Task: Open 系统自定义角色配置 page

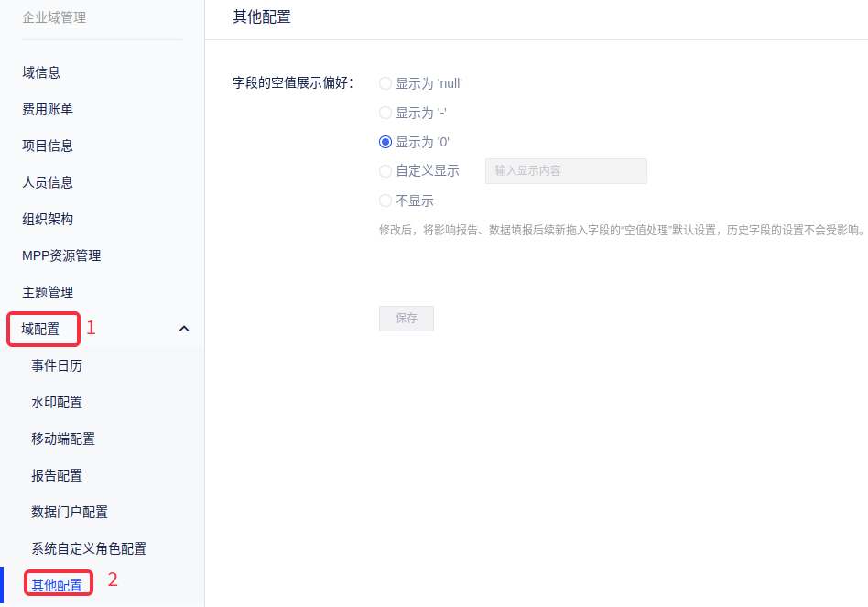Action: [x=89, y=548]
